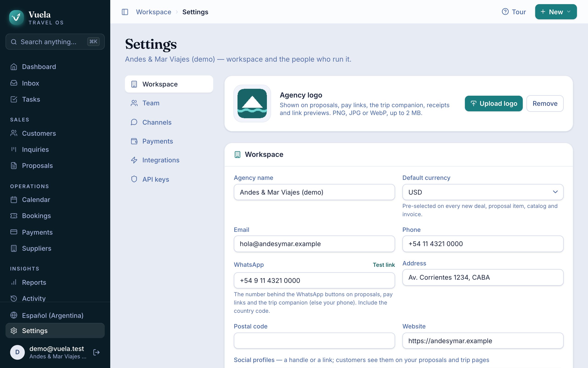588x368 pixels.
Task: Open Proposals in the sidebar
Action: click(55, 166)
